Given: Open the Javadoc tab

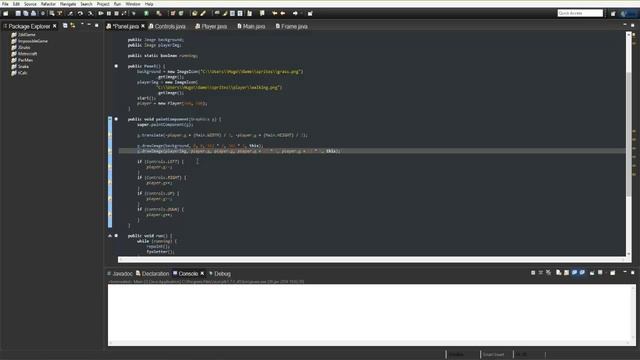Looking at the screenshot, I should click(x=120, y=273).
